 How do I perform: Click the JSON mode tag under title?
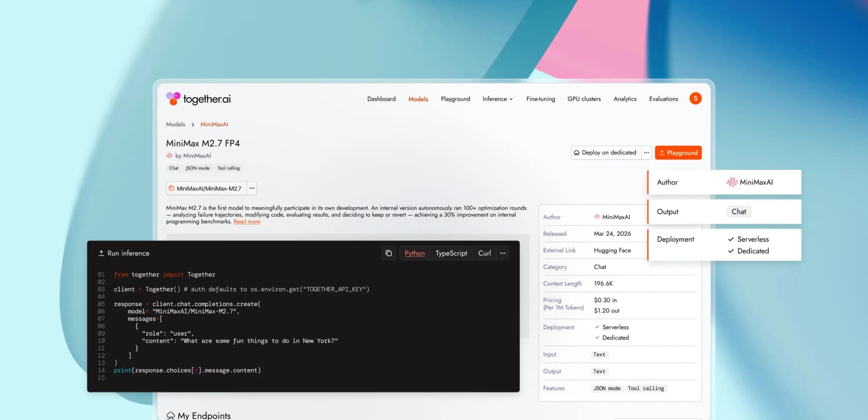197,168
